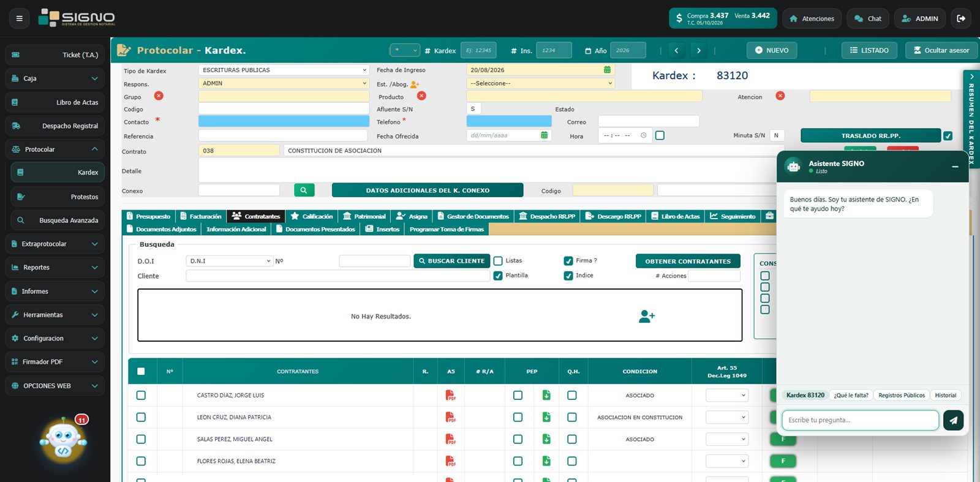Open the Gestor de Documentos tab
The width and height of the screenshot is (980, 482).
[x=473, y=216]
